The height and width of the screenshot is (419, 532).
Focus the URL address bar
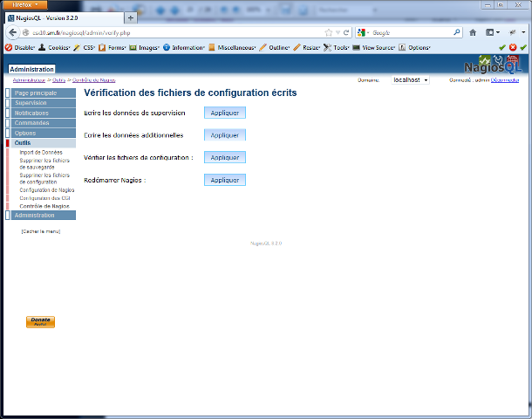click(176, 32)
